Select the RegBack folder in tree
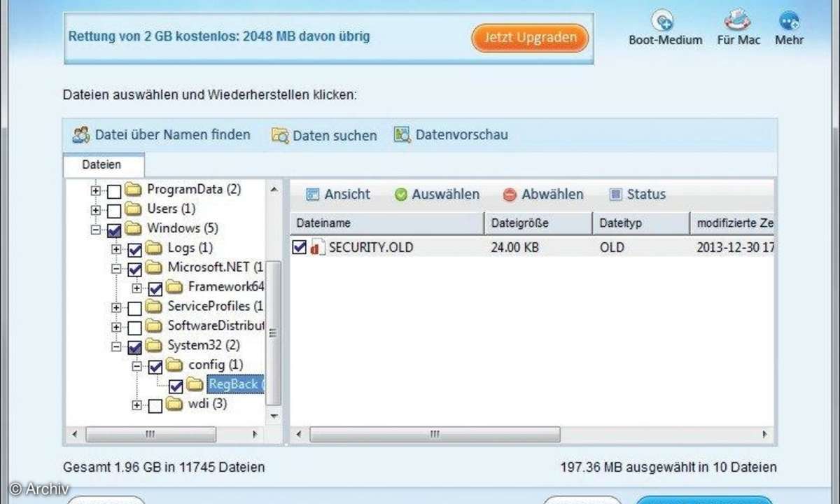The image size is (840, 504). click(235, 384)
